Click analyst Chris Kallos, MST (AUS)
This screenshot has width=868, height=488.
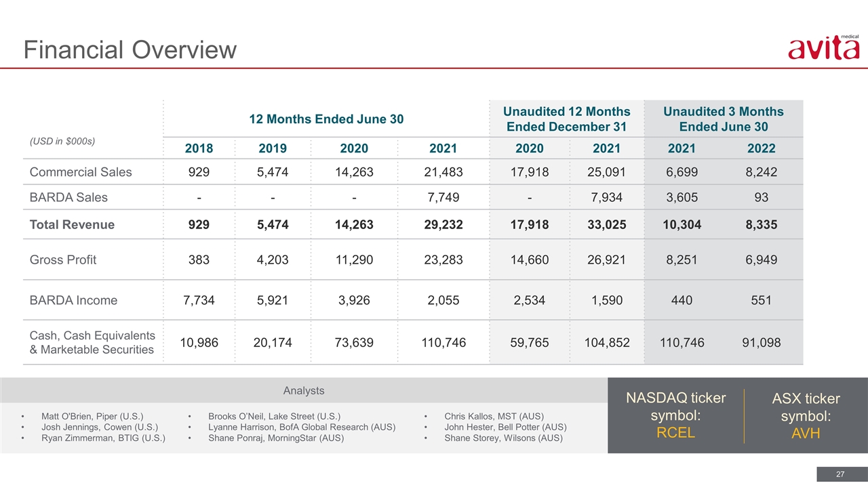(x=494, y=416)
